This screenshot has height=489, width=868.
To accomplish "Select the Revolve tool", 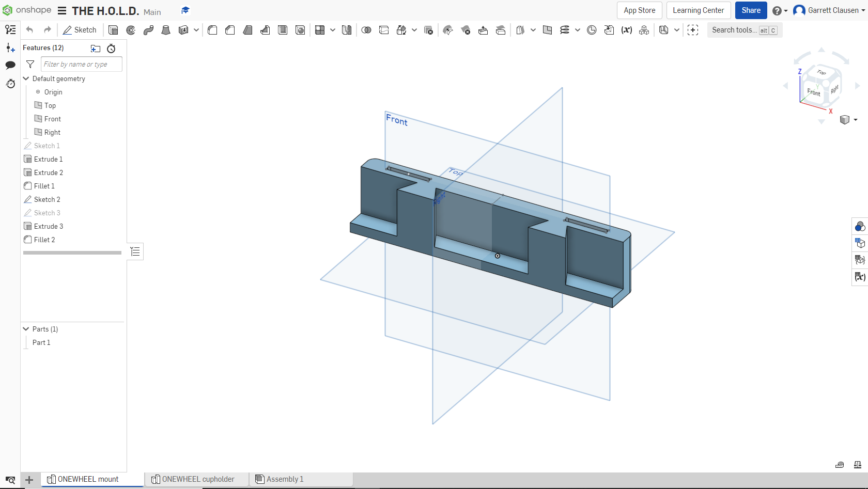I will 131,30.
